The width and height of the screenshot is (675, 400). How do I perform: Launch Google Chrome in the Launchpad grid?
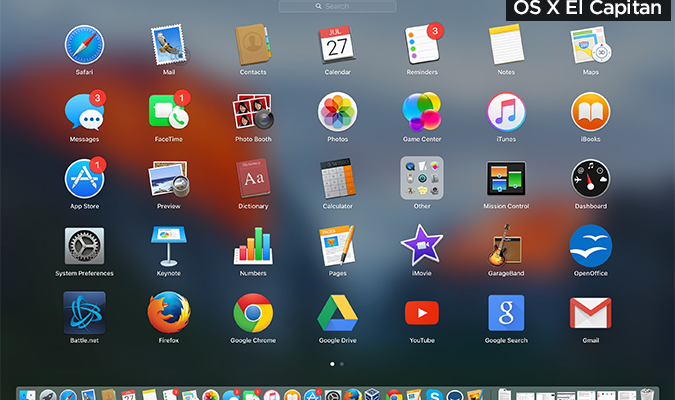253,313
